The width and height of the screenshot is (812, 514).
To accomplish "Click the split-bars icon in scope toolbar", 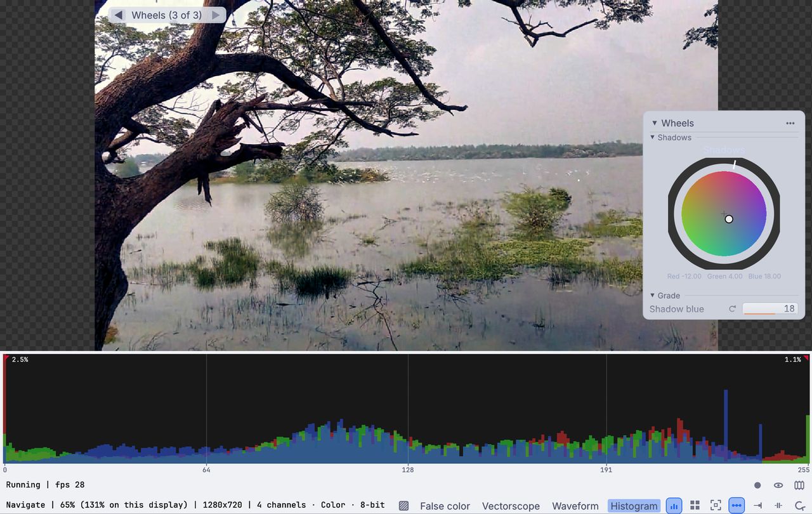I will pos(778,506).
